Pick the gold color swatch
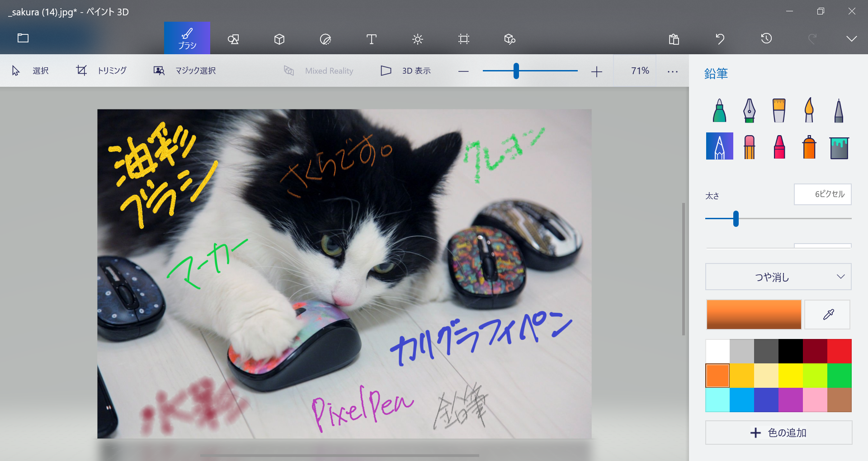Viewport: 868px width, 461px height. (742, 376)
